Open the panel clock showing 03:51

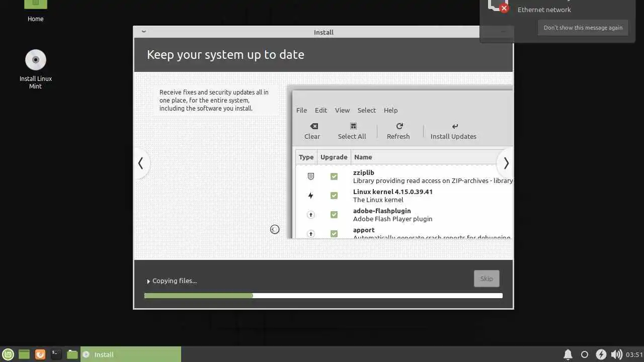pyautogui.click(x=634, y=354)
